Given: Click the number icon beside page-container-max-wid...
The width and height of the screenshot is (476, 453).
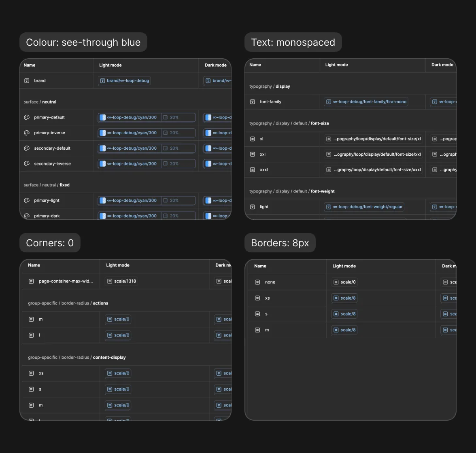Looking at the screenshot, I should pyautogui.click(x=31, y=281).
